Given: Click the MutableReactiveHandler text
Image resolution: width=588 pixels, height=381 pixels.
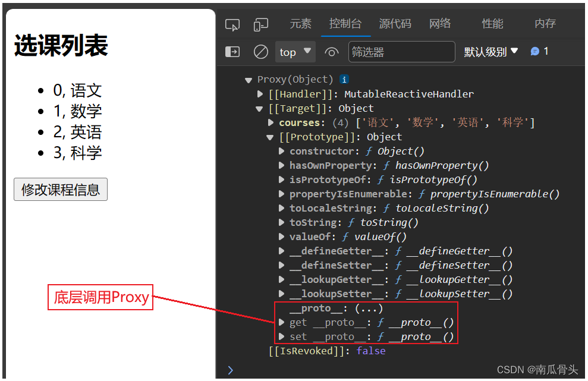Looking at the screenshot, I should (409, 94).
